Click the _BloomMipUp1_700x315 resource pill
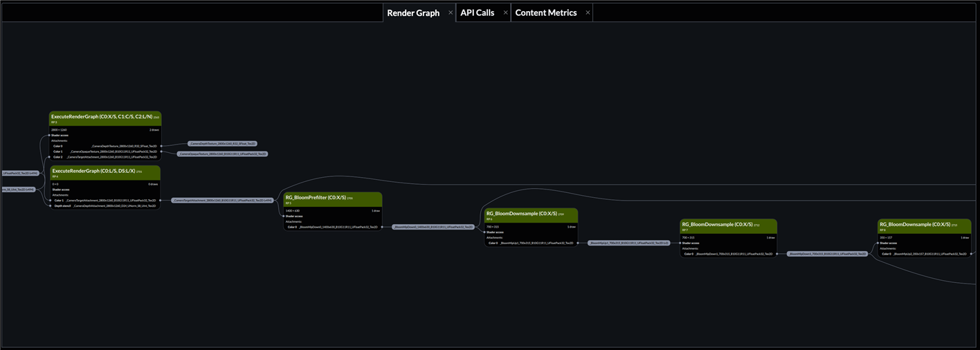Screen dimensions: 980x350 coord(629,243)
